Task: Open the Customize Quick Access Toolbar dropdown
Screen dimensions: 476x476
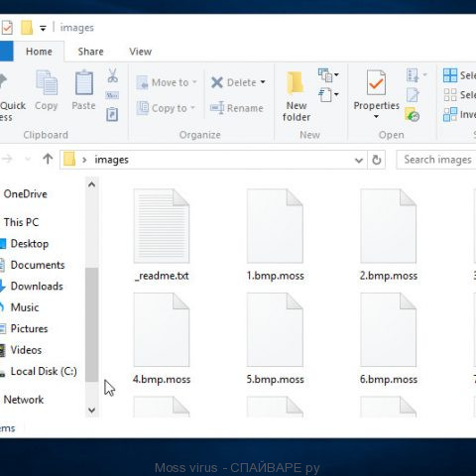Action: pos(43,28)
